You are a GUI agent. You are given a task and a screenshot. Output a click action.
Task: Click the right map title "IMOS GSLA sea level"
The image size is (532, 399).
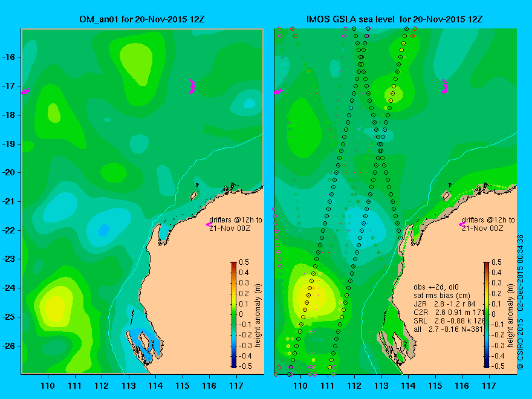click(351, 19)
